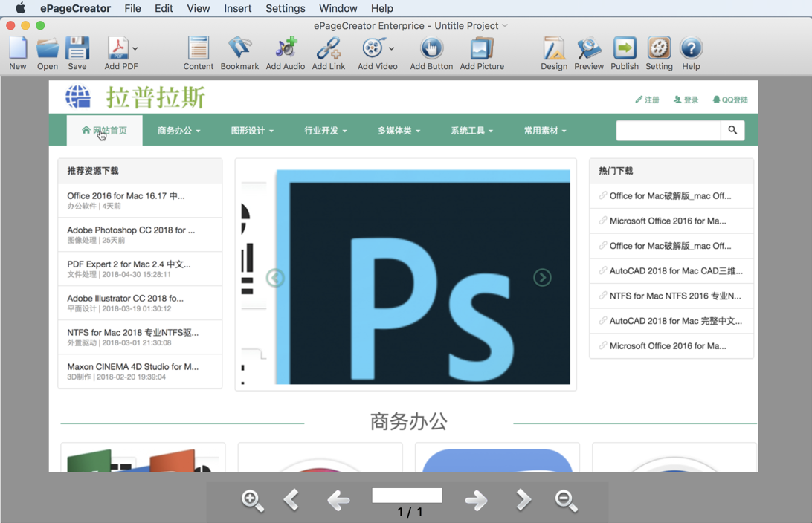812x523 pixels.
Task: Expand the 多媒体类 category menu
Action: point(394,130)
